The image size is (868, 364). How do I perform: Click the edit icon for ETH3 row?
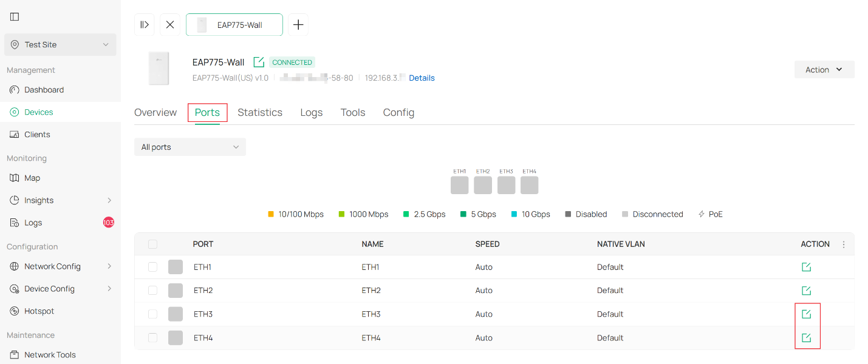(806, 314)
